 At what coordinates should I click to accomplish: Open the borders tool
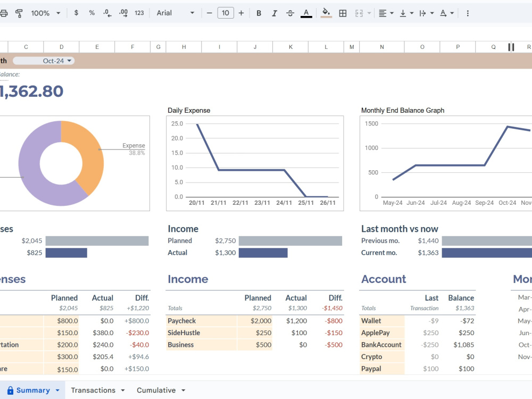click(343, 13)
